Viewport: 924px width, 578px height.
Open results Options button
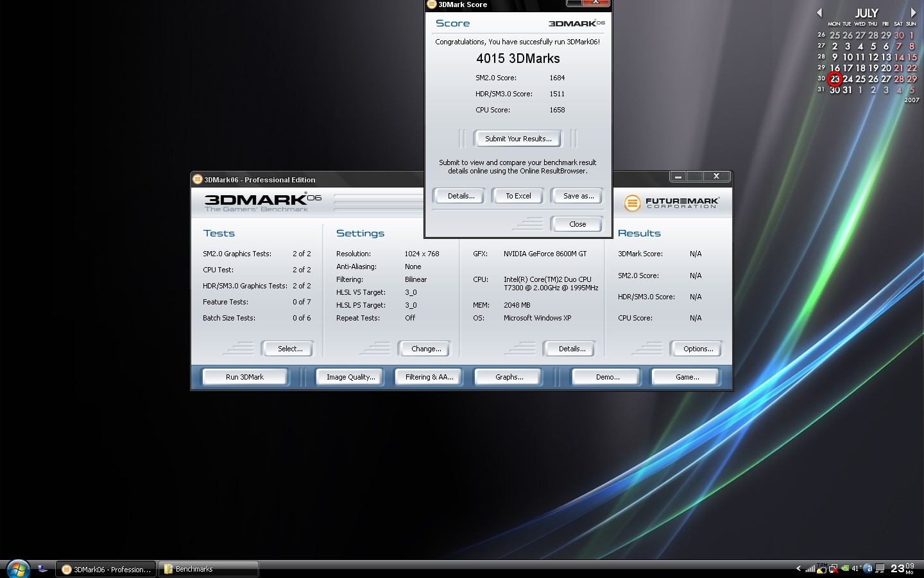[697, 349]
